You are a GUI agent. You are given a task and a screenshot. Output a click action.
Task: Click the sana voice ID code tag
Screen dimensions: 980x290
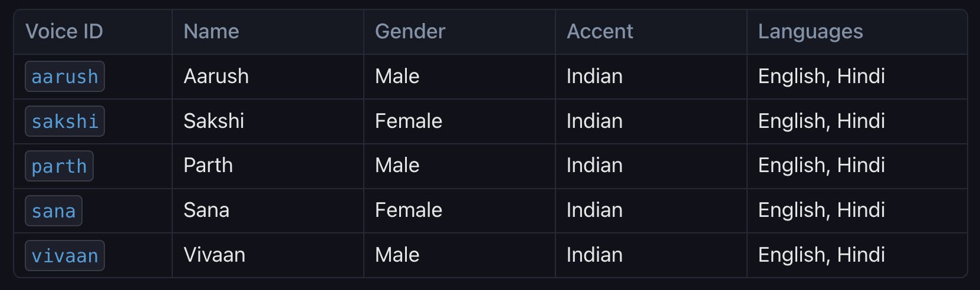point(54,211)
